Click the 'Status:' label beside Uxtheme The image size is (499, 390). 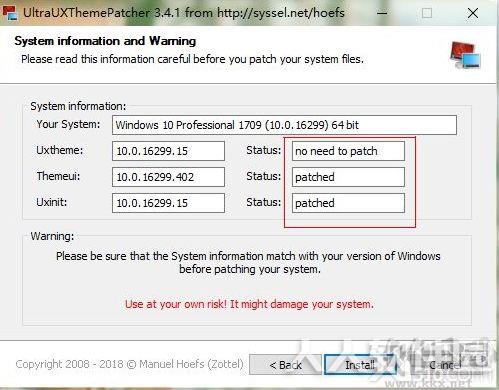[x=263, y=150]
